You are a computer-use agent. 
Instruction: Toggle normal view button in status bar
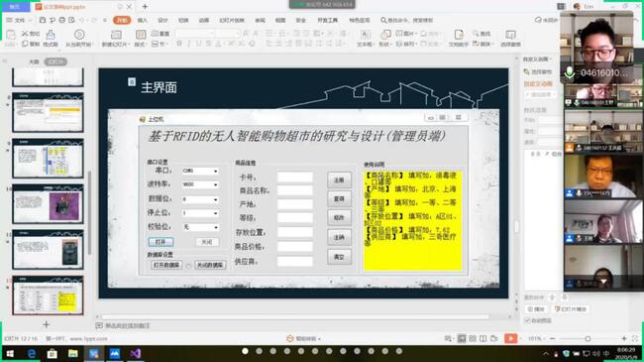click(x=462, y=338)
